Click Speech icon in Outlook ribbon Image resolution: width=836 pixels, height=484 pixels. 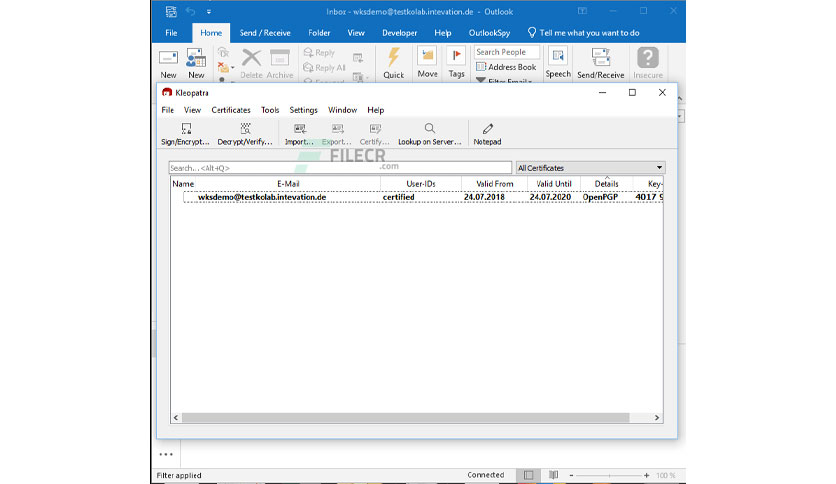pyautogui.click(x=558, y=57)
